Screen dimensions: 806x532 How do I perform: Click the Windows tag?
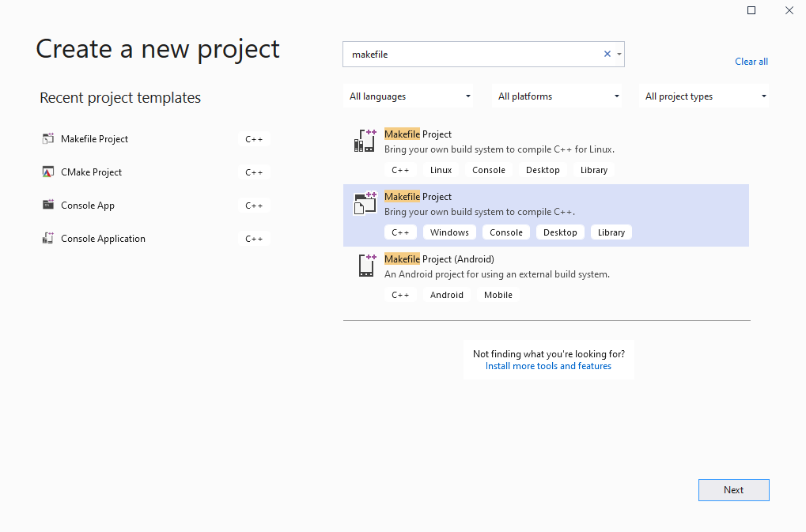click(x=449, y=232)
